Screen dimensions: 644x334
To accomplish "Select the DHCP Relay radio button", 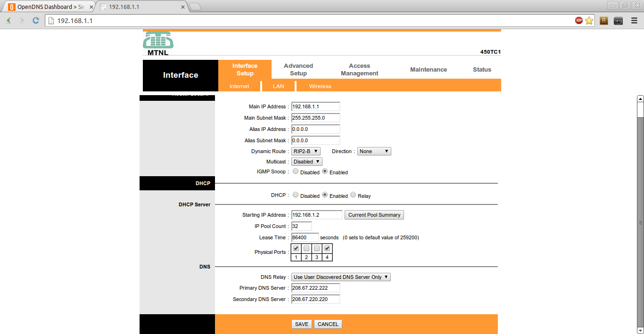I will (x=353, y=195).
